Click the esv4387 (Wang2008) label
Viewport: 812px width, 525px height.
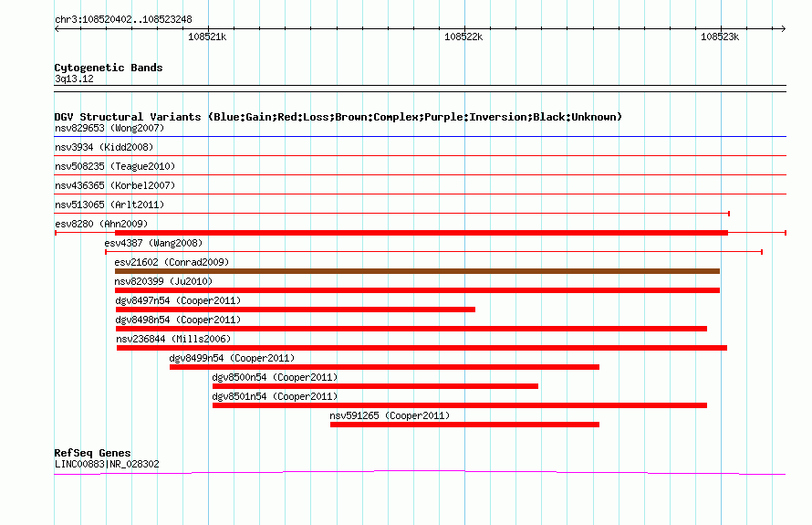(x=153, y=243)
